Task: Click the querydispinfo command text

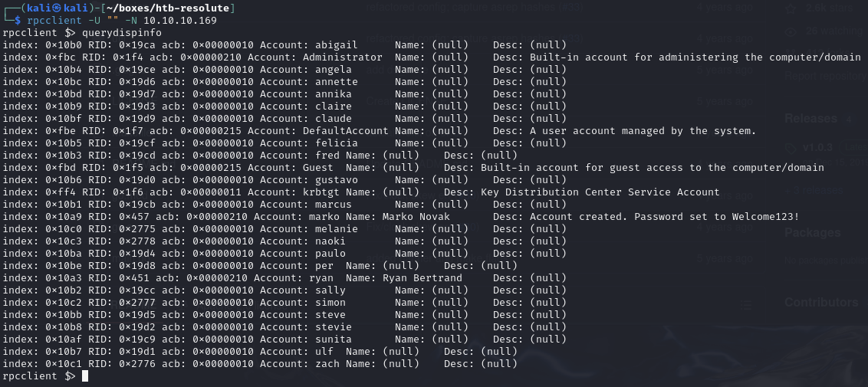Action: coord(123,32)
